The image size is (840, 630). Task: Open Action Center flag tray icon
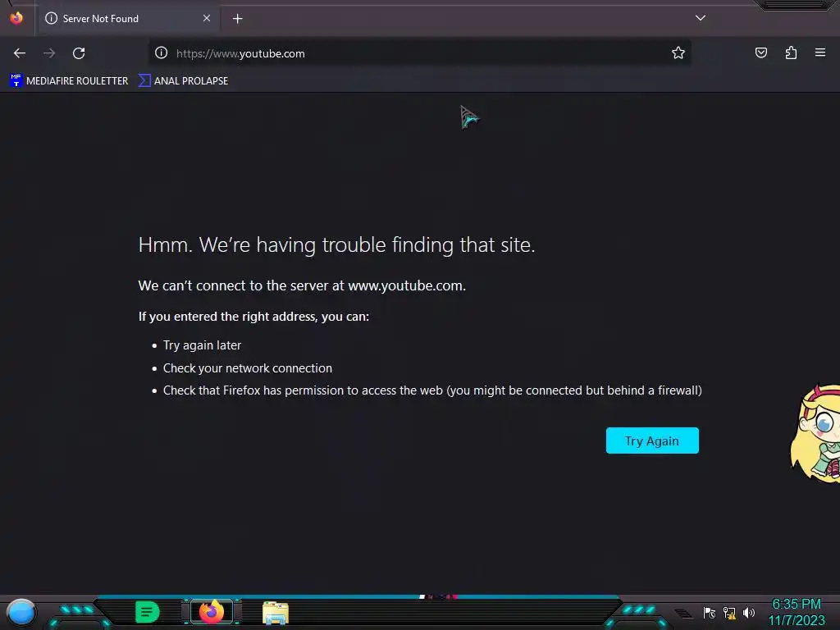(x=710, y=613)
